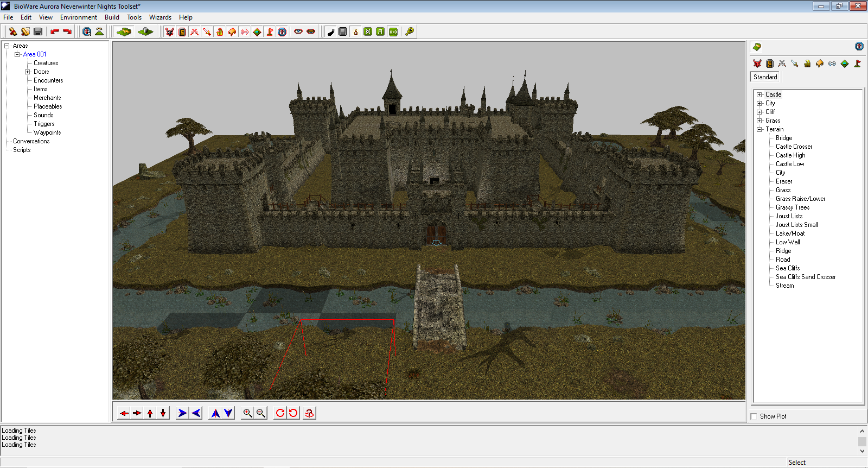The height and width of the screenshot is (468, 868).
Task: Click the log panel scroll down arrow
Action: [x=862, y=451]
